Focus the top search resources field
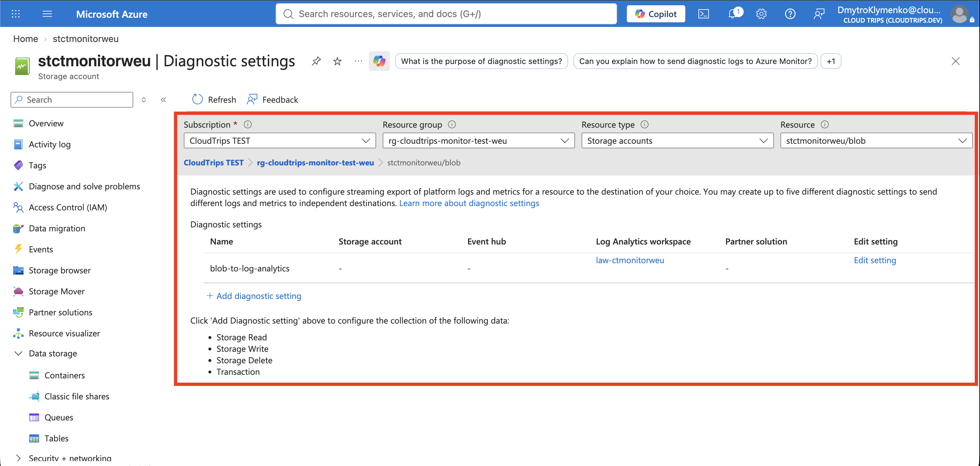Viewport: 980px width, 466px height. [446, 14]
